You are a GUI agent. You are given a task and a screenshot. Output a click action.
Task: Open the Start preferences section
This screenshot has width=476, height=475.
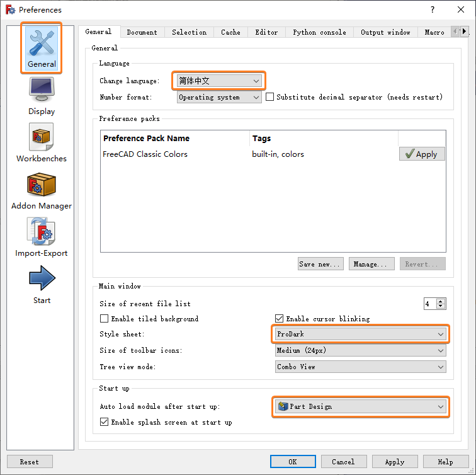[x=42, y=285]
